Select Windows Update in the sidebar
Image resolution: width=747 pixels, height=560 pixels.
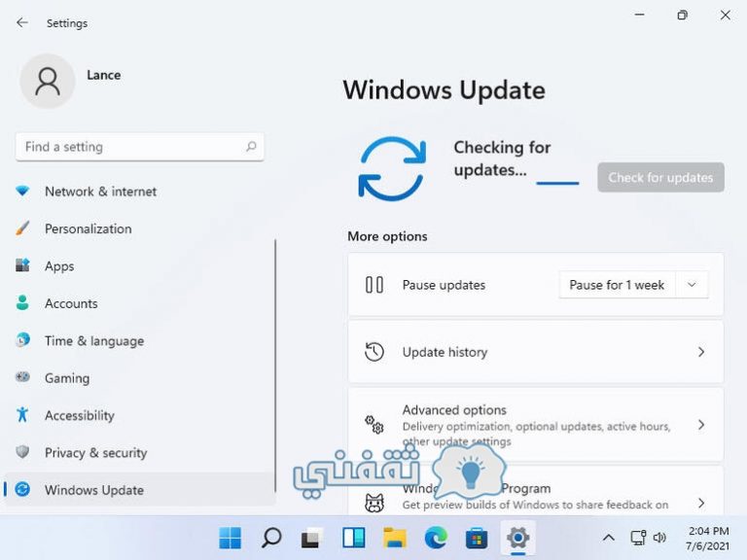tap(140, 489)
